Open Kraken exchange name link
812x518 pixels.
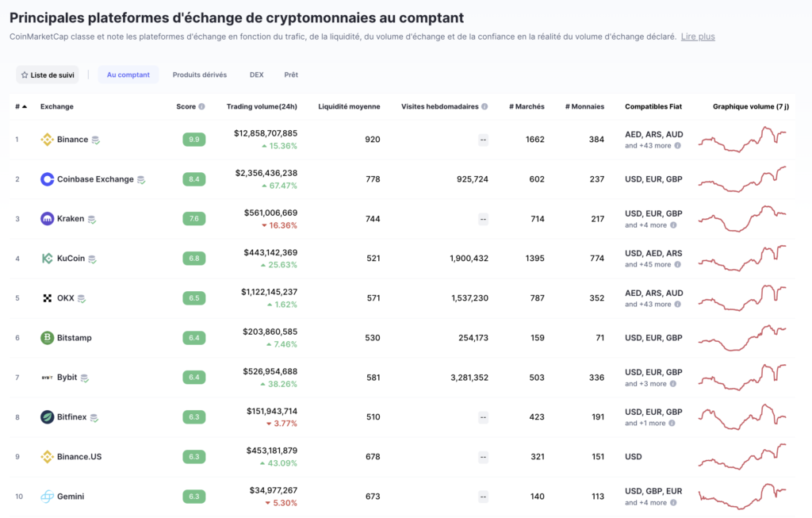pos(71,219)
